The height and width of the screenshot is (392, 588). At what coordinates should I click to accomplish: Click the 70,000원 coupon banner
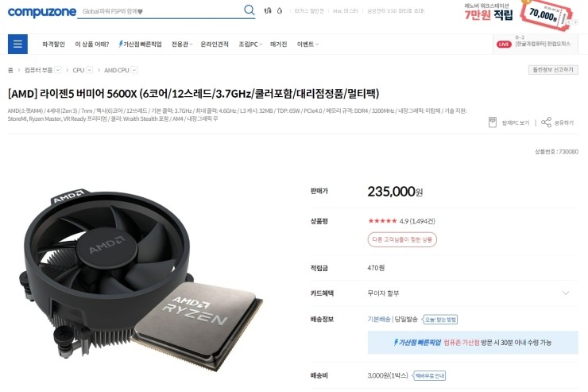[546, 14]
